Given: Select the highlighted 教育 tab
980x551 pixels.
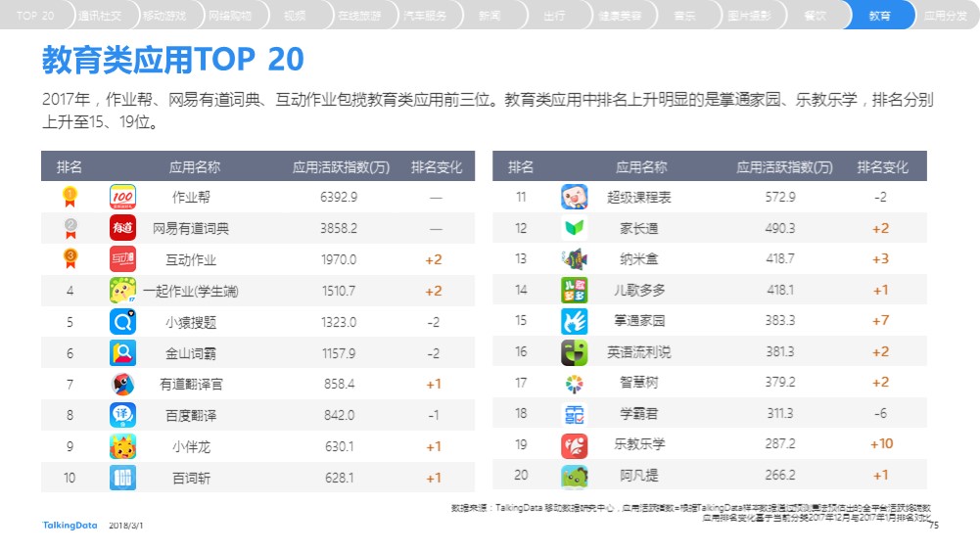Looking at the screenshot, I should 879,16.
